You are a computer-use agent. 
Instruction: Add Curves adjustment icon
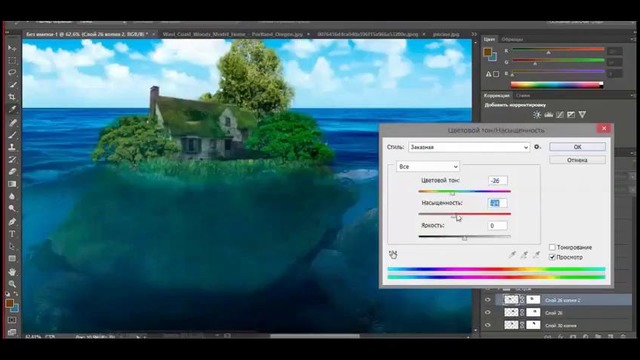click(x=560, y=115)
